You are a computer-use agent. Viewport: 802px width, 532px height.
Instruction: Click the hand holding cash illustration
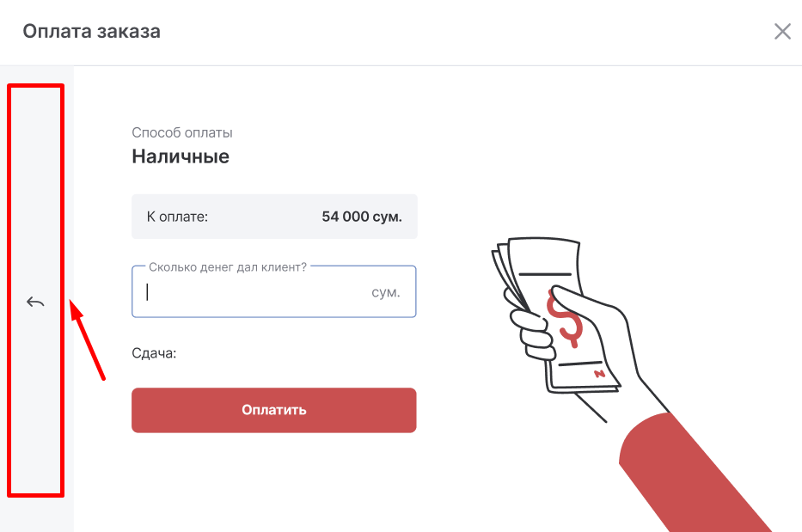[x=567, y=327]
